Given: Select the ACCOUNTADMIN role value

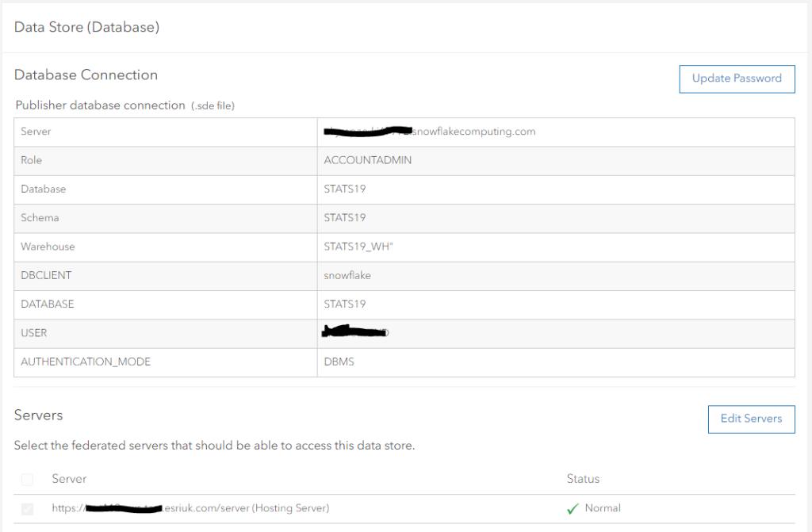Looking at the screenshot, I should click(x=368, y=160).
